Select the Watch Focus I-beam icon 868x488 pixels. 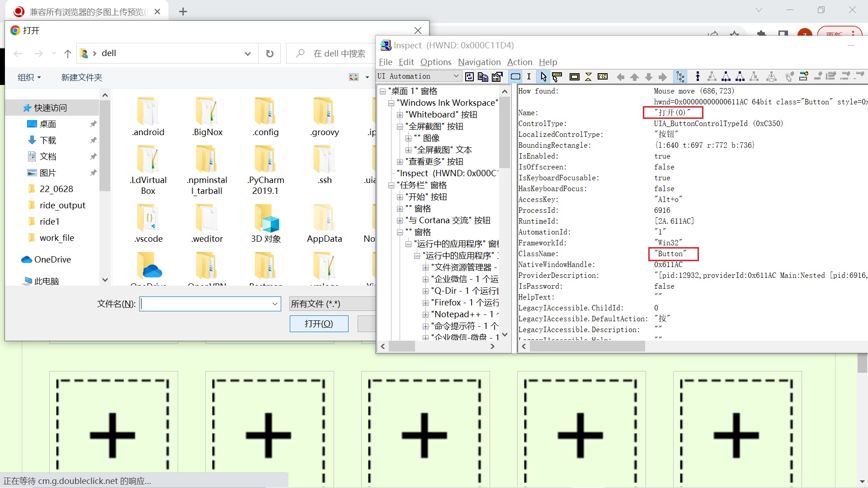(529, 76)
